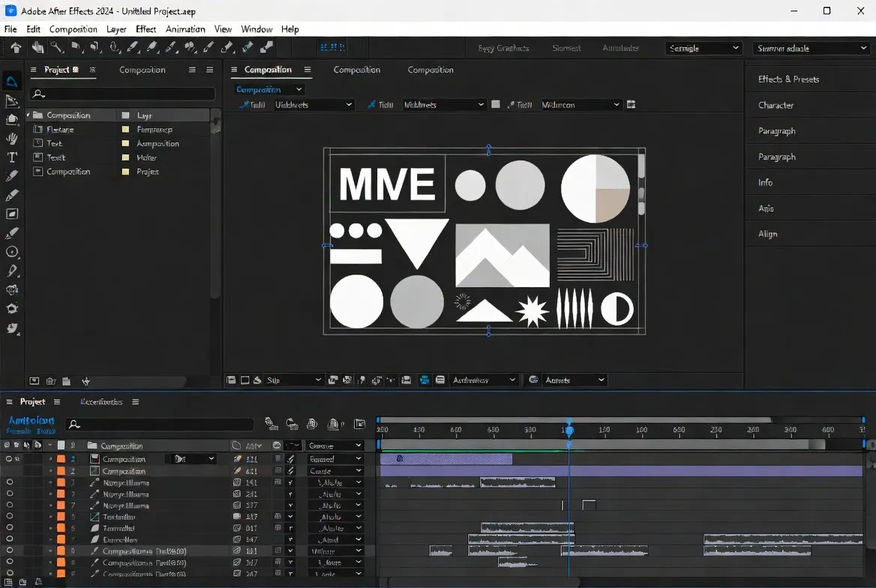Open the Midurcon dropdown
876x588 pixels.
click(x=580, y=104)
